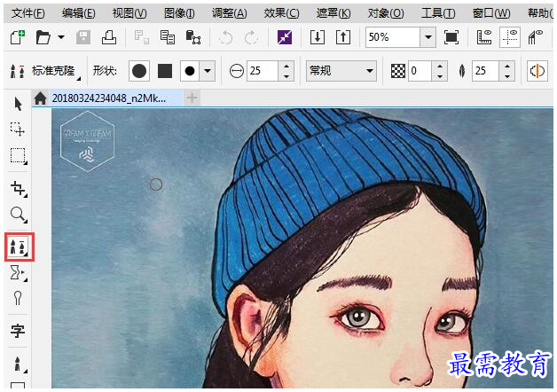Toggle the guidelines display icon

pyautogui.click(x=510, y=37)
